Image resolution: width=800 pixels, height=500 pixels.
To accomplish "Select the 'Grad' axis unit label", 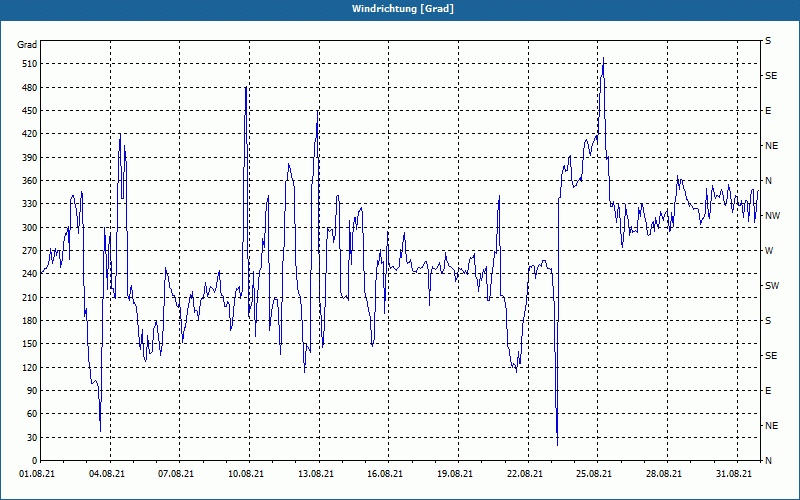I will pyautogui.click(x=27, y=45).
